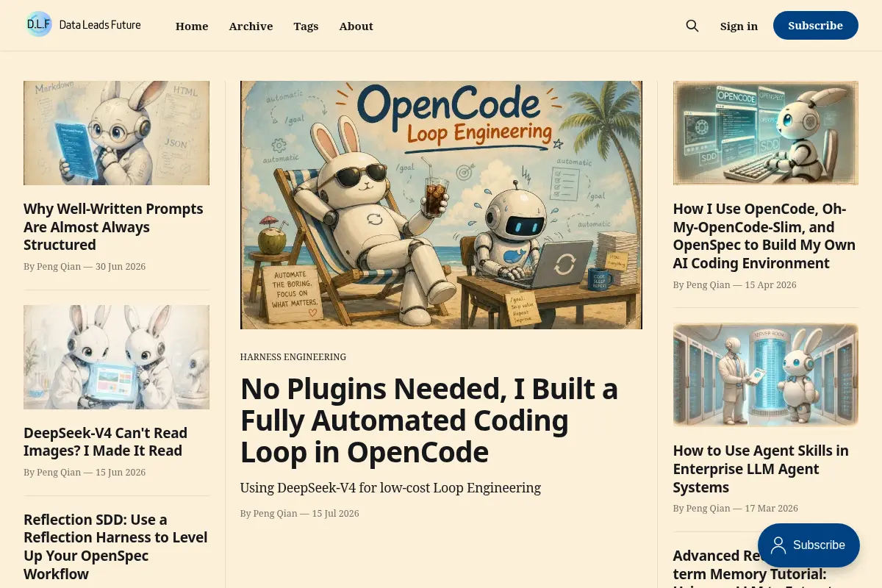Open the "Reflection SDD" article title
Screen dimensions: 882x588
(x=115, y=547)
